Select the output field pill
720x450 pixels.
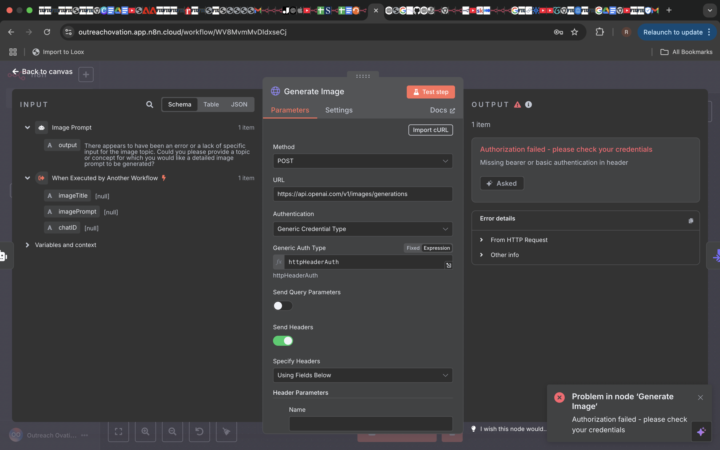coord(62,146)
